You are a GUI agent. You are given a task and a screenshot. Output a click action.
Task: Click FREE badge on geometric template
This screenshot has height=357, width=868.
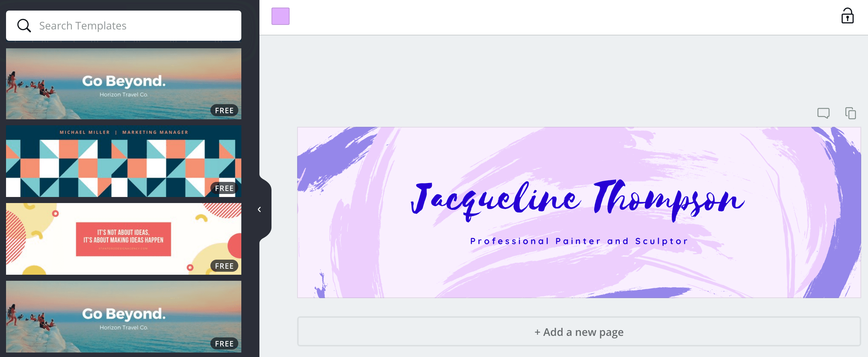point(224,188)
